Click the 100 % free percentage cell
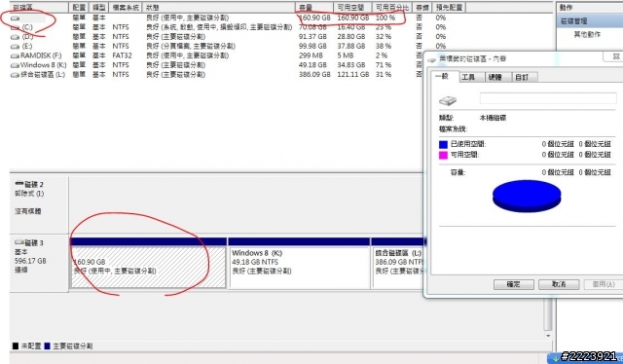This screenshot has width=623, height=364. 385,18
